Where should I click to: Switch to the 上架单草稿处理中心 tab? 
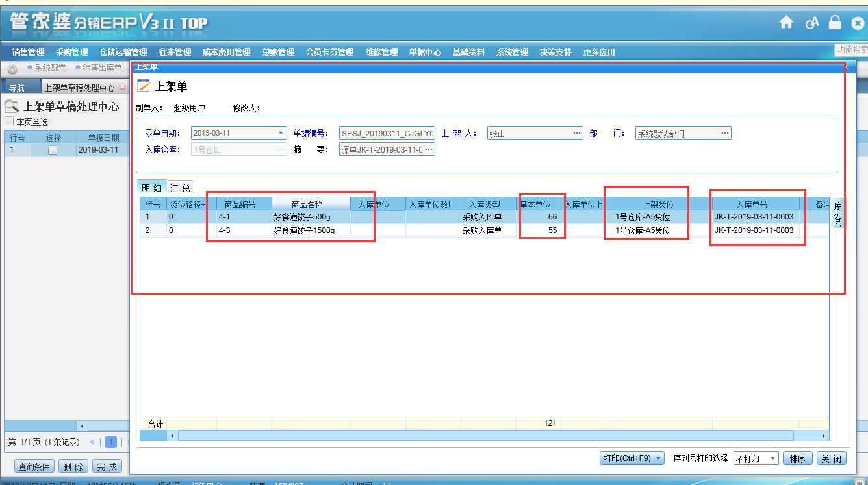click(x=79, y=87)
